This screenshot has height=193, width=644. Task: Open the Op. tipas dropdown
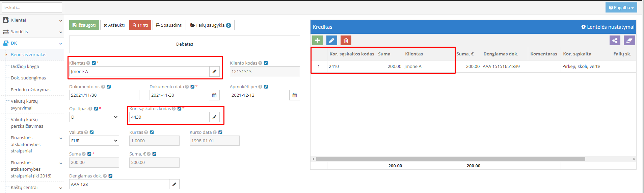click(x=94, y=117)
